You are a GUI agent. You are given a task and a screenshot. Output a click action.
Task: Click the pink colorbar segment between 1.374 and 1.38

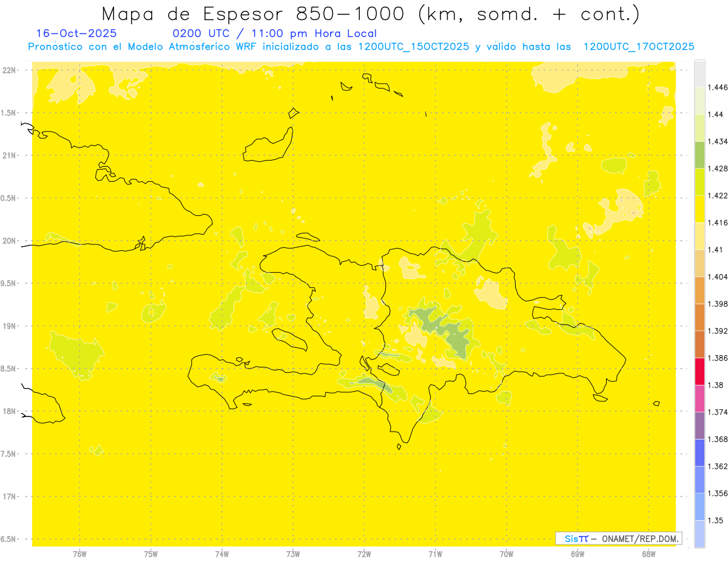coord(699,399)
